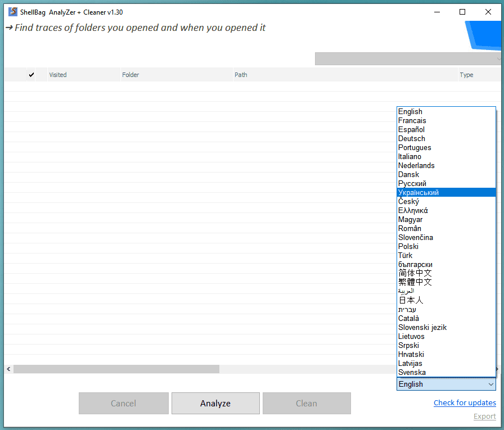The width and height of the screenshot is (504, 430).
Task: Click the ShellBag AnalyZer app icon in title bar
Action: pos(13,12)
